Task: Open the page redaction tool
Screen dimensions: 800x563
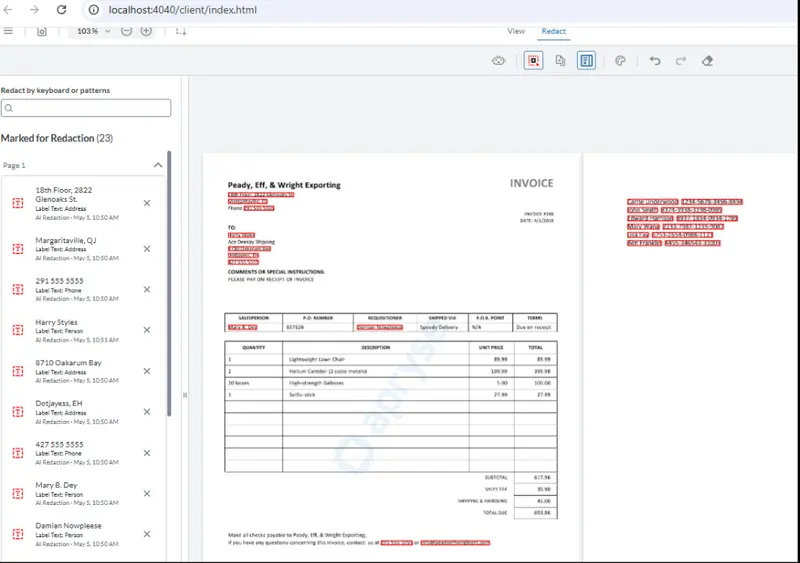Action: [560, 61]
